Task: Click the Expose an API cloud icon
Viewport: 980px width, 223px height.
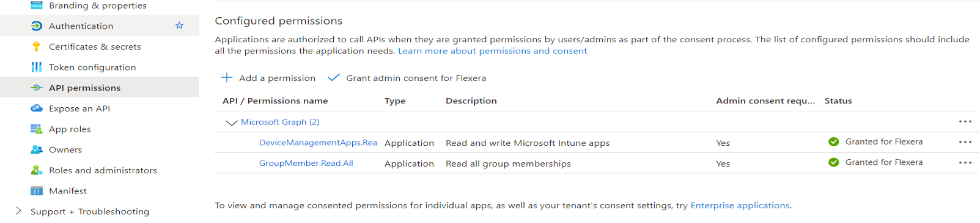Action: click(37, 108)
